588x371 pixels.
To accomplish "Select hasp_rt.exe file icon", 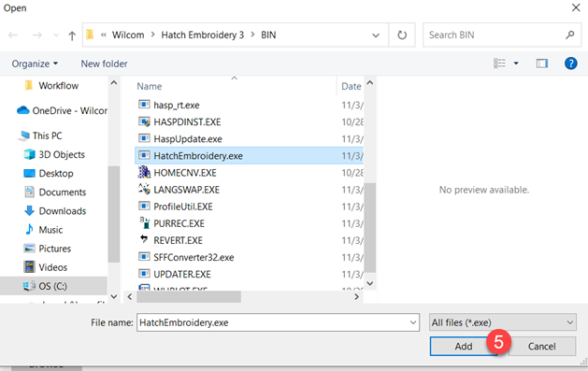I will [144, 105].
